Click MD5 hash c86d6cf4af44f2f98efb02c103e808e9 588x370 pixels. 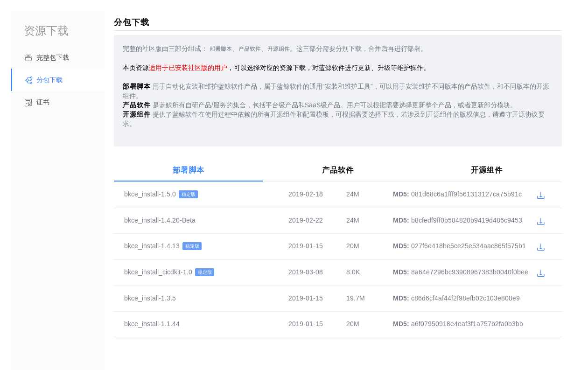point(465,298)
